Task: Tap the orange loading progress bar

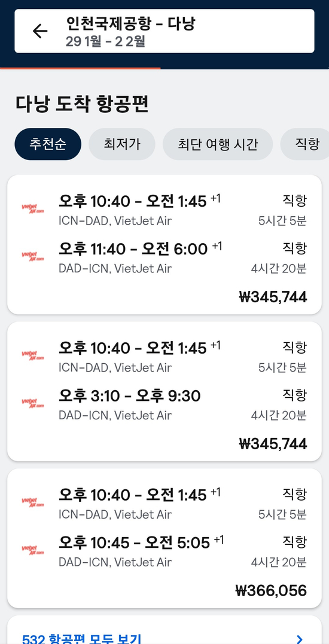Action: (80, 68)
